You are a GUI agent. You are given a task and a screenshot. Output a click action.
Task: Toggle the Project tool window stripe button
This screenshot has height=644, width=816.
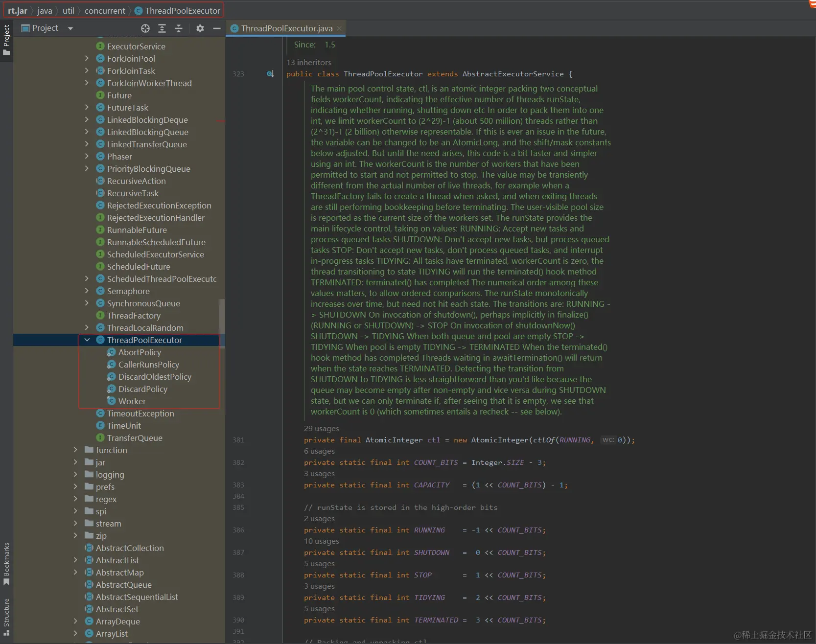6,40
